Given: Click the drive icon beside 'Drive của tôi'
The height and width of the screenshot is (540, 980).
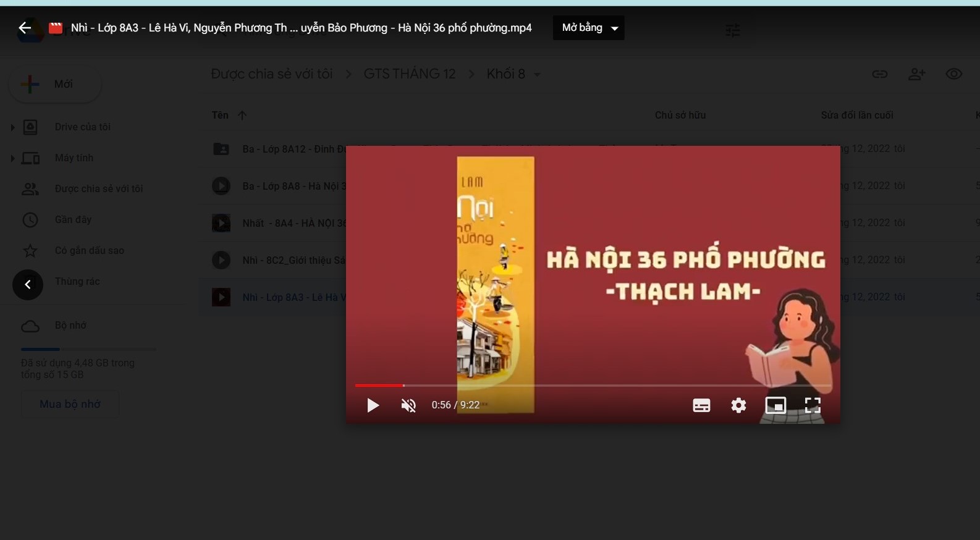Looking at the screenshot, I should pos(30,127).
